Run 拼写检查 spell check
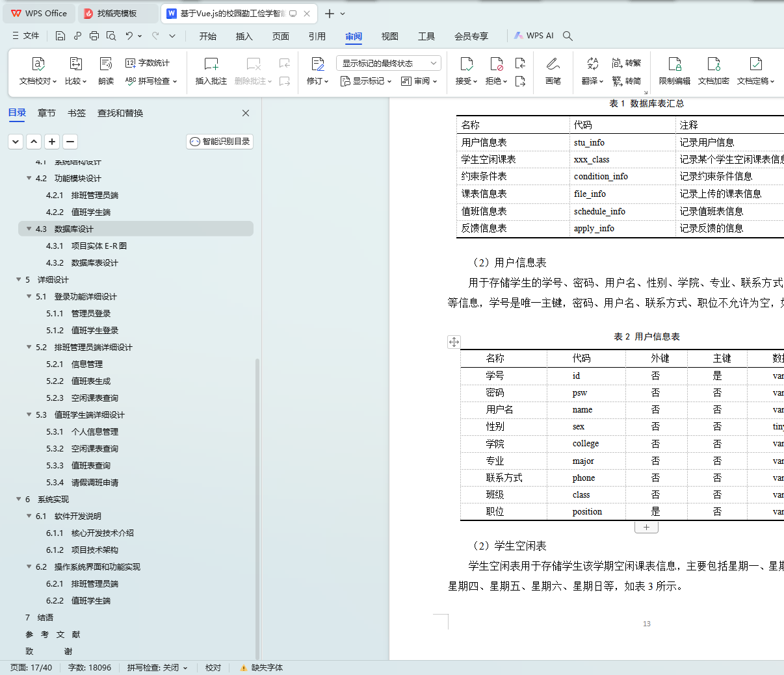 click(151, 81)
